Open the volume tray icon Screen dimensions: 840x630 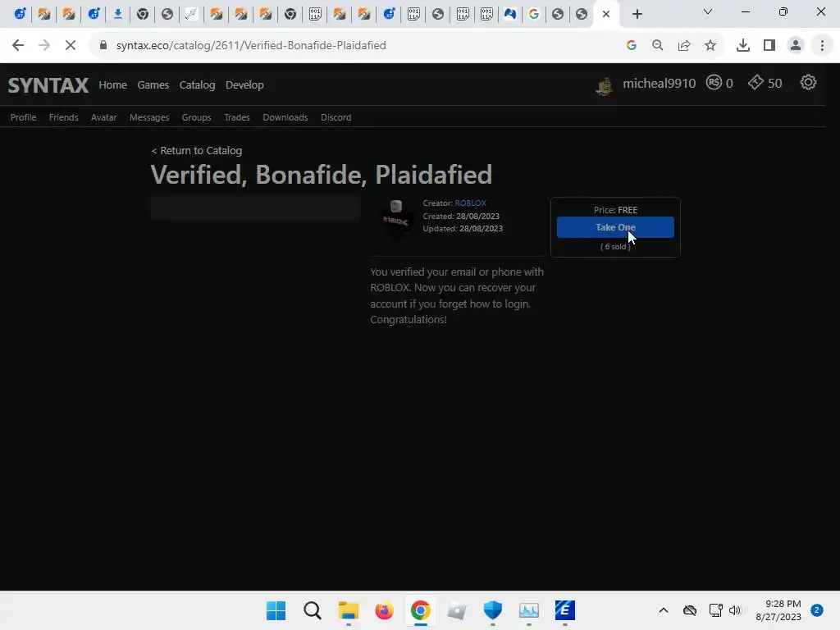(x=734, y=610)
